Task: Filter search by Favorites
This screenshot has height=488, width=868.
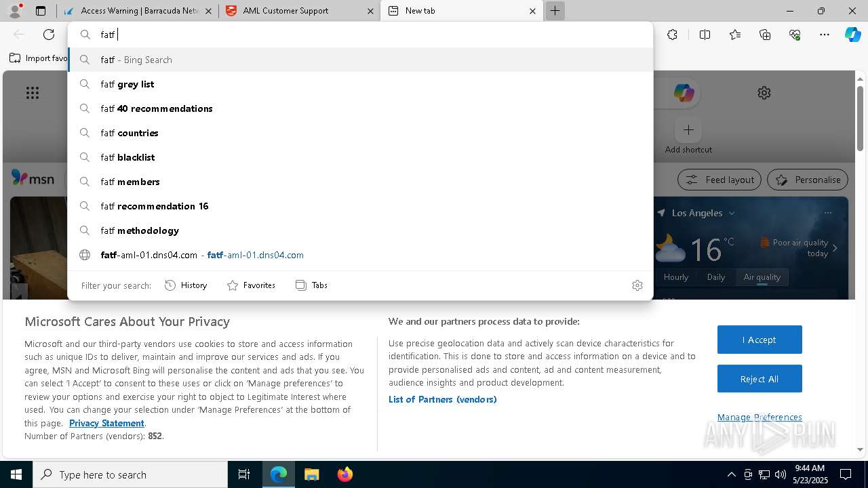Action: pyautogui.click(x=251, y=285)
